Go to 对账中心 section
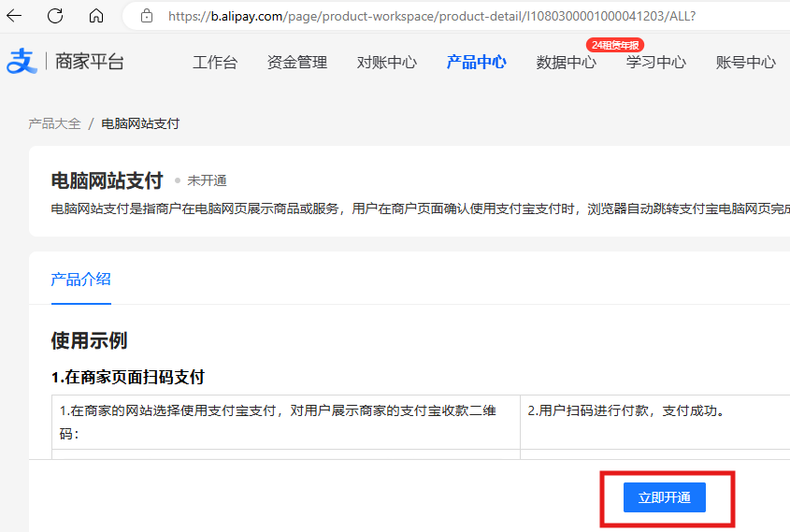The image size is (790, 532). (x=387, y=63)
